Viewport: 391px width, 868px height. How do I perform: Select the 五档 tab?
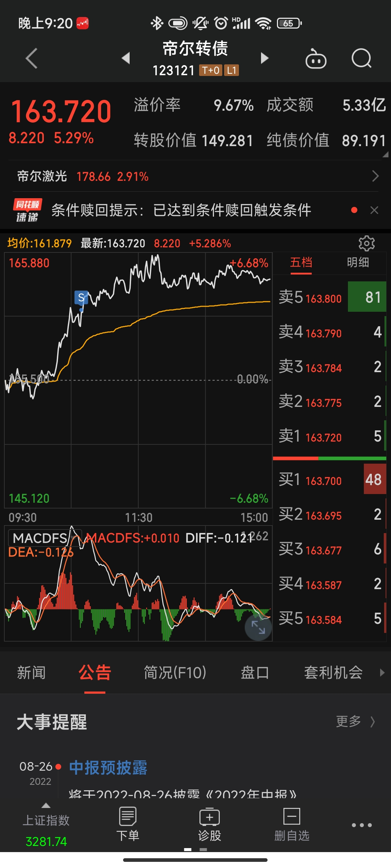pos(301,263)
